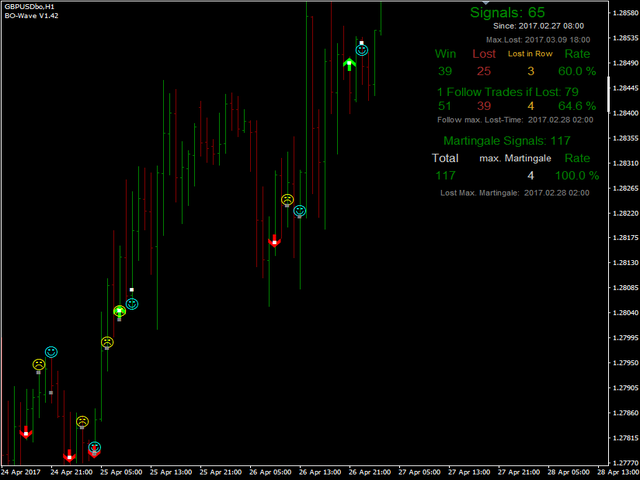Click the red down arrow near 26 Apr 05:00
This screenshot has width=640, height=480.
pos(275,241)
